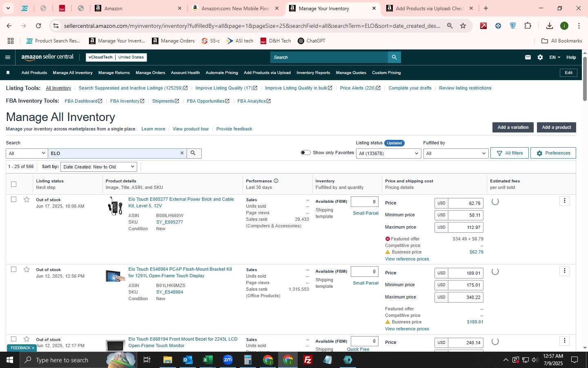Open the EN language dropdown
Viewport: 588px width, 368px height.
555,57
